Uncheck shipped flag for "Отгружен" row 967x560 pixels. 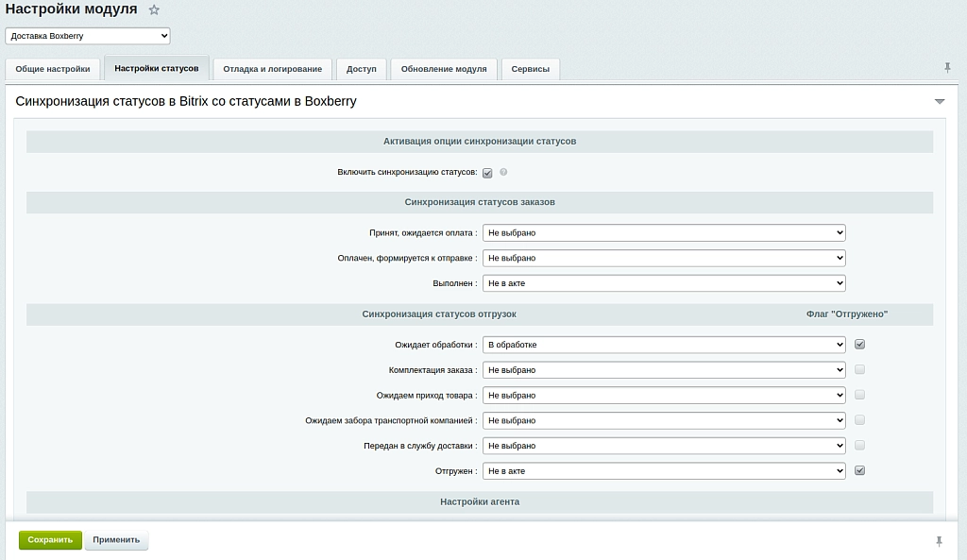tap(859, 470)
